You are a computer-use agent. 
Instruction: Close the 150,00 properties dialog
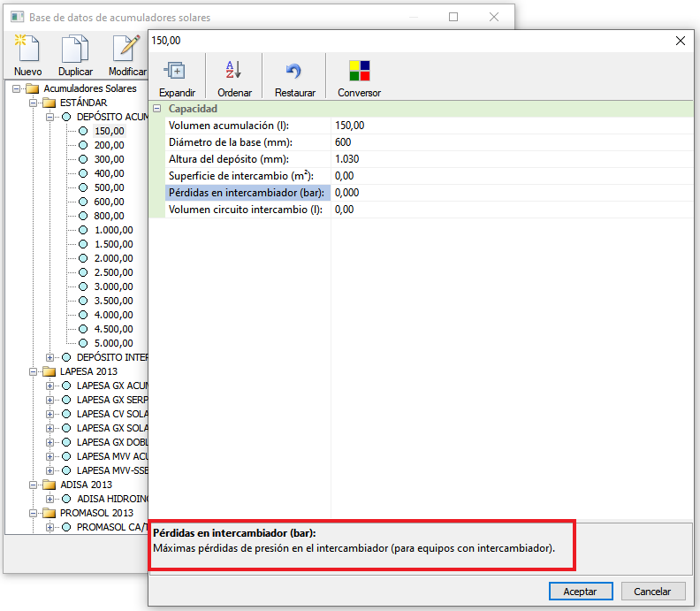click(681, 41)
